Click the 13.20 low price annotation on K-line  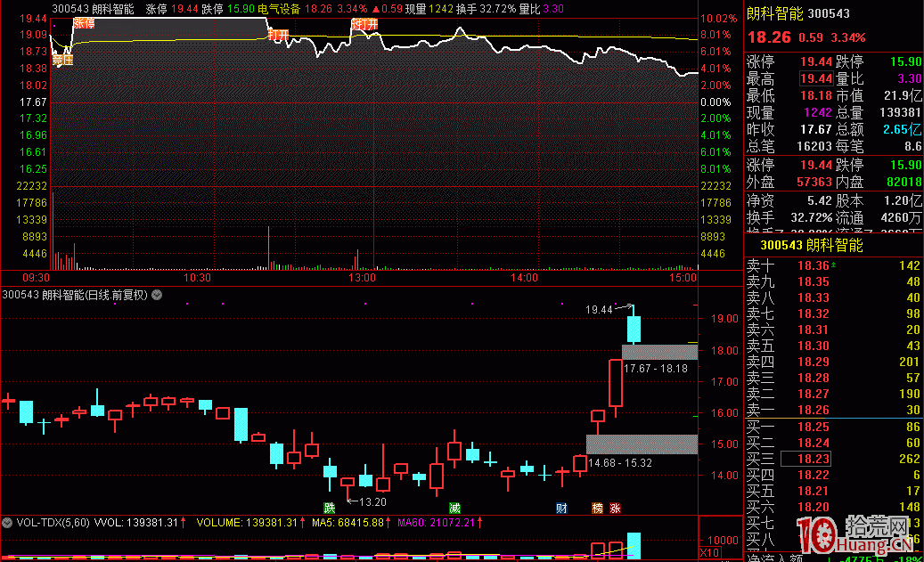(372, 502)
